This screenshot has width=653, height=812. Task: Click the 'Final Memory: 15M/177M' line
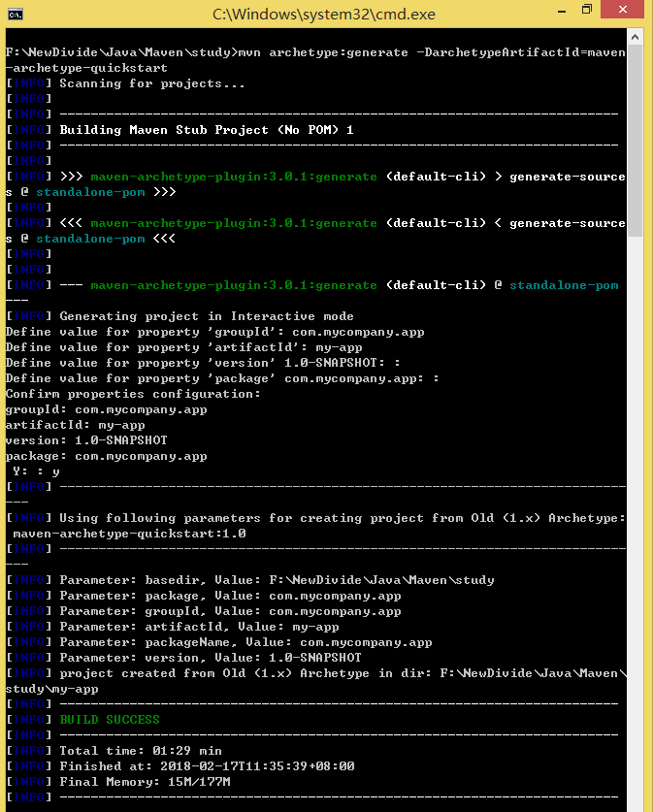145,782
